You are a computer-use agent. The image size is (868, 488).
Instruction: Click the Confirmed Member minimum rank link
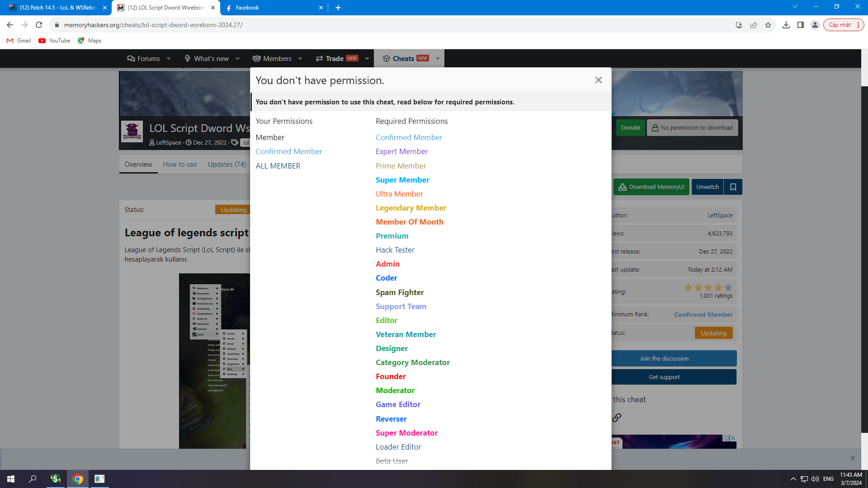(703, 314)
